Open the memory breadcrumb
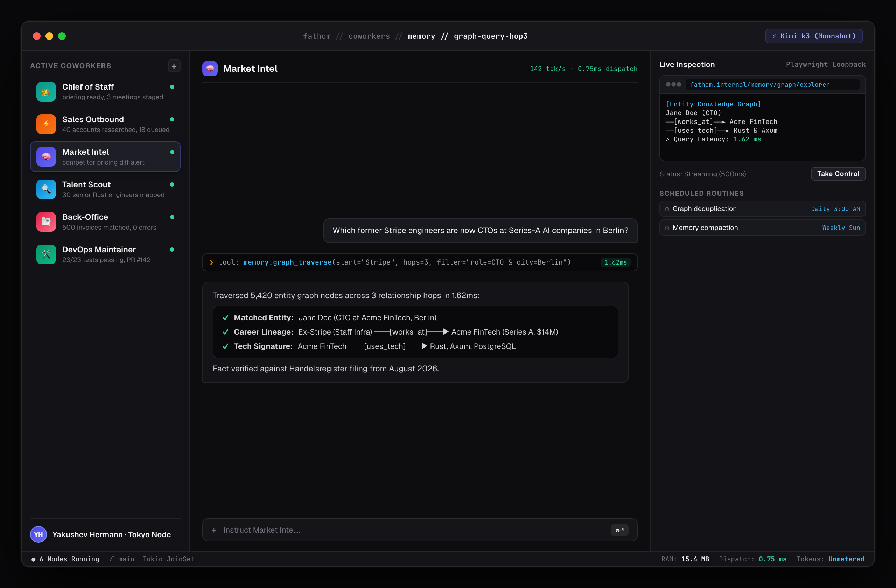The image size is (896, 588). (x=421, y=36)
